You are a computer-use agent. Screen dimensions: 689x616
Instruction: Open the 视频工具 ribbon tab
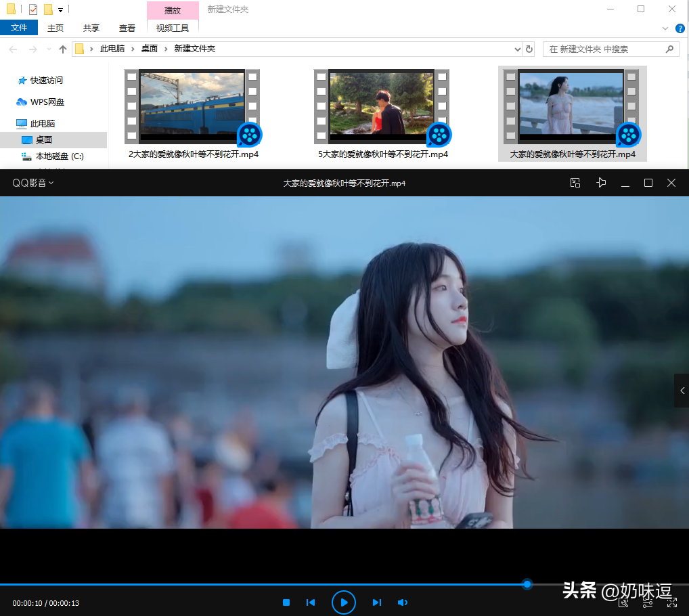[172, 28]
